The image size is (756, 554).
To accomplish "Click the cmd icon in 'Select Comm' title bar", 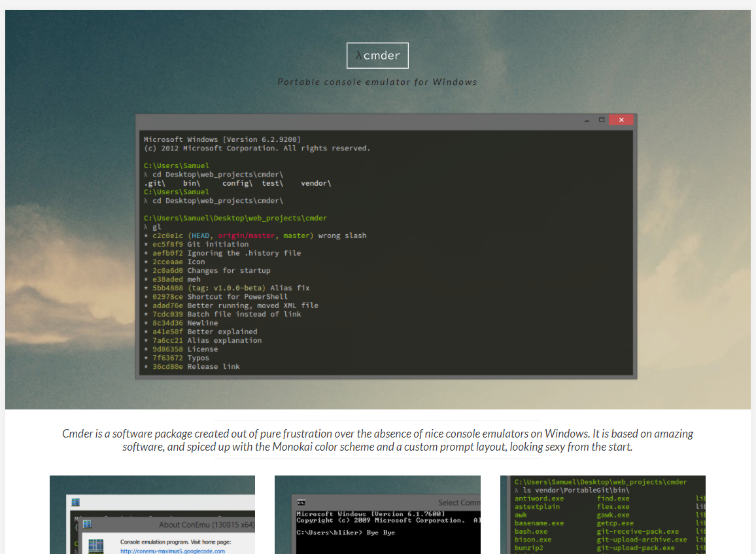I will (x=301, y=503).
